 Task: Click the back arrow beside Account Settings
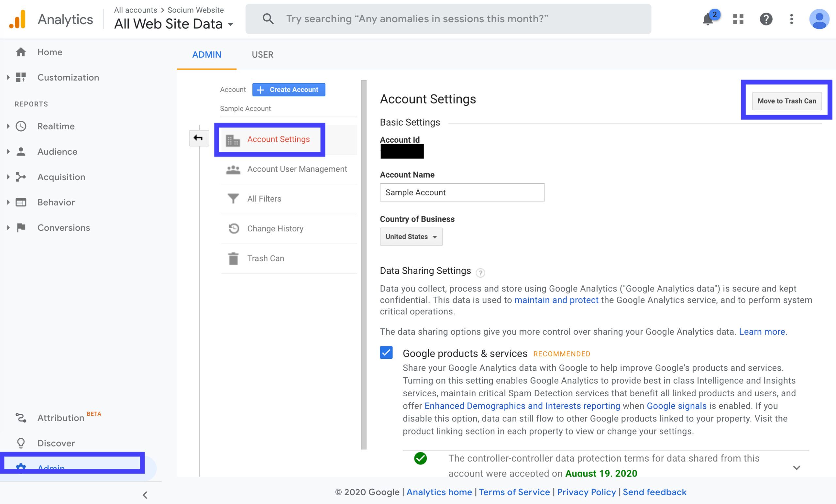(x=199, y=138)
